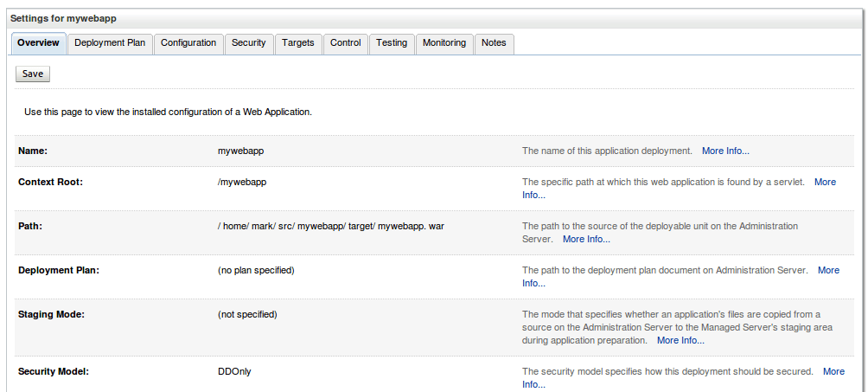The image size is (868, 392).
Task: Click More Info link for Staging Mode
Action: (x=680, y=340)
